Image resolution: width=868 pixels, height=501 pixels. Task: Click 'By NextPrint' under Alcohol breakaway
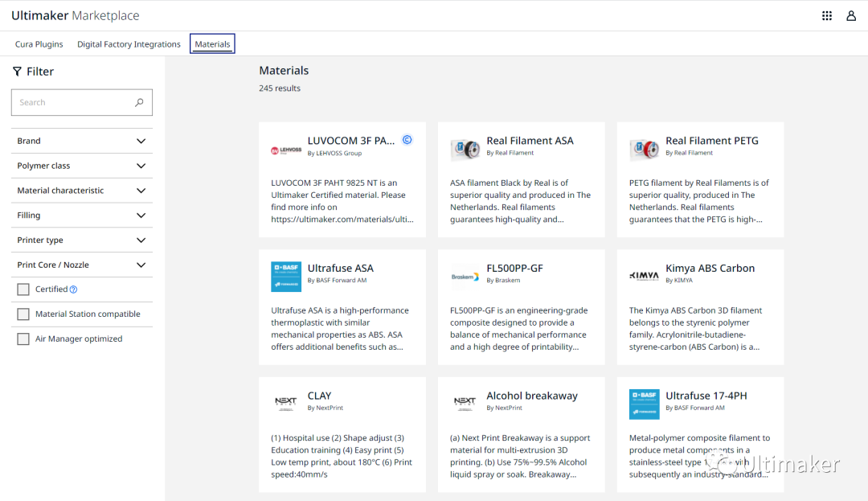(x=504, y=408)
